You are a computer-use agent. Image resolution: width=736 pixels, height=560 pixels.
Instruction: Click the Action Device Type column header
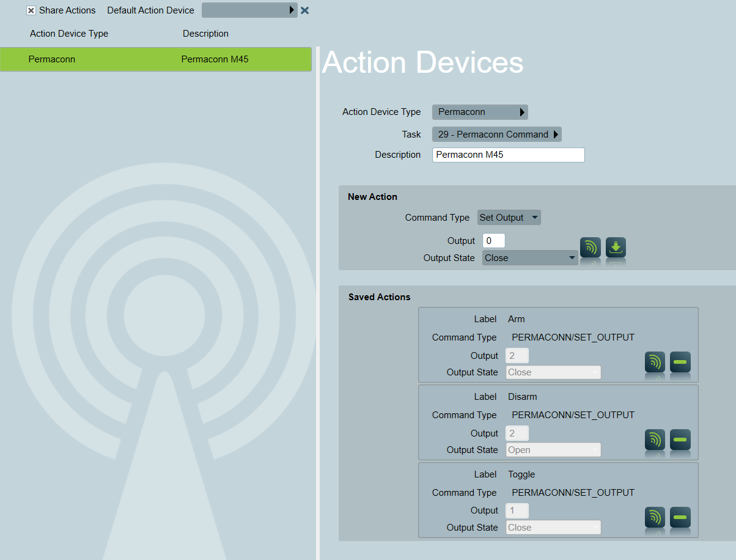(69, 34)
